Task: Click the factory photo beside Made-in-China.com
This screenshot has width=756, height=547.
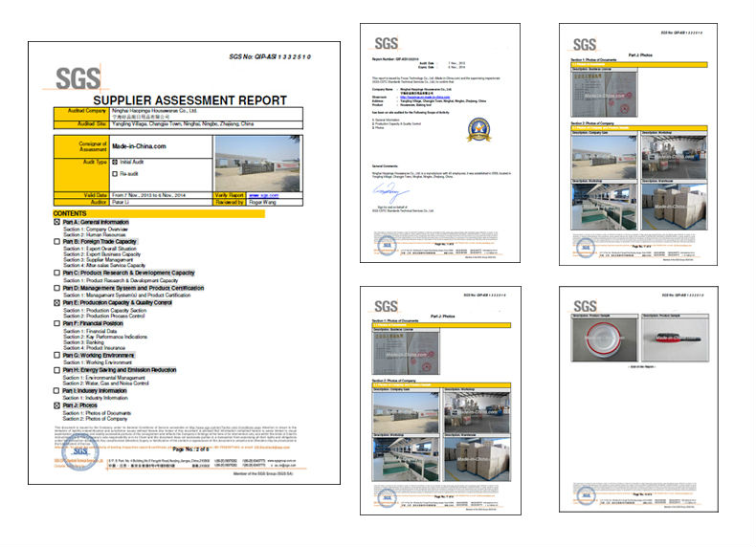Action: point(257,164)
